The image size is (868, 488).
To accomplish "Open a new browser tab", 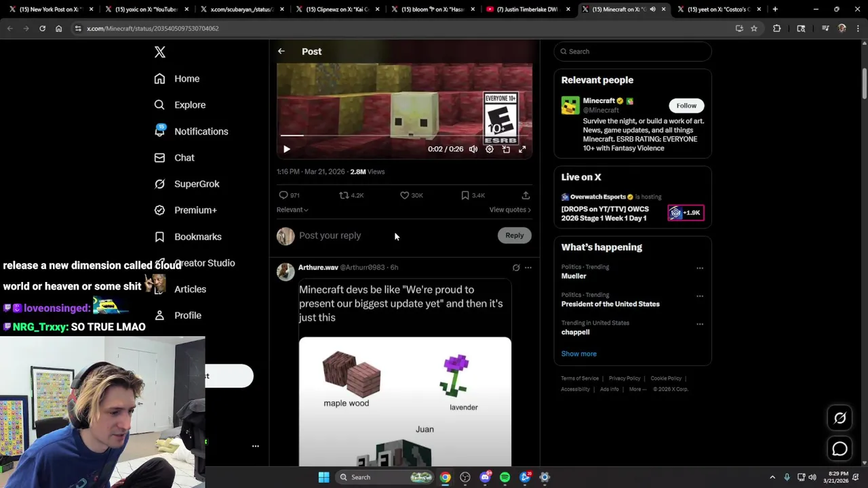I will [x=775, y=9].
